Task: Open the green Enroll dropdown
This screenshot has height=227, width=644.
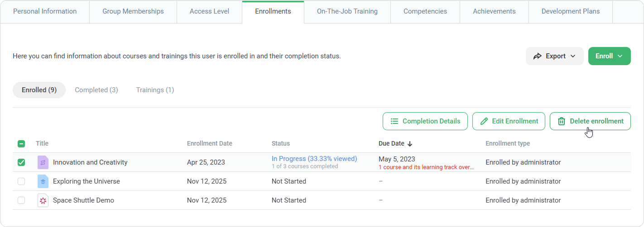Action: pos(609,56)
